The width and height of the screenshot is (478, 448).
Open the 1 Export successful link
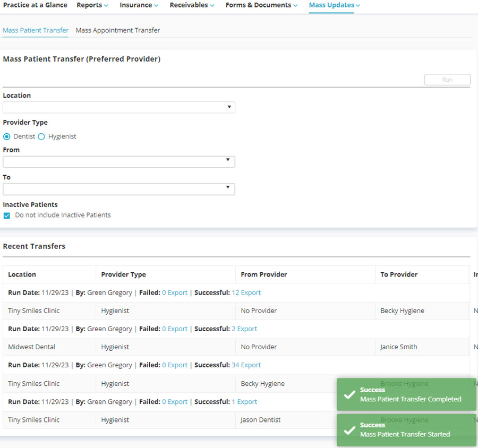[x=244, y=402]
